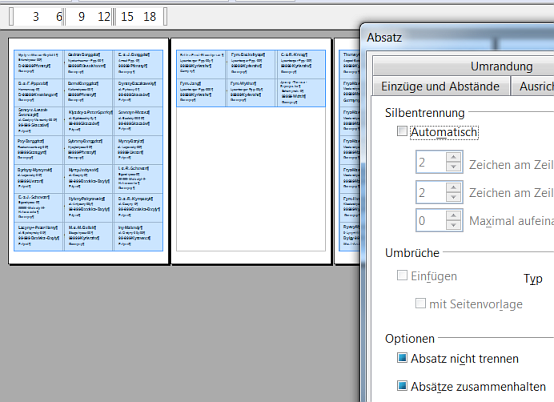Image resolution: width=554 pixels, height=402 pixels.
Task: Open the Ausrichtung tab
Action: tap(534, 86)
